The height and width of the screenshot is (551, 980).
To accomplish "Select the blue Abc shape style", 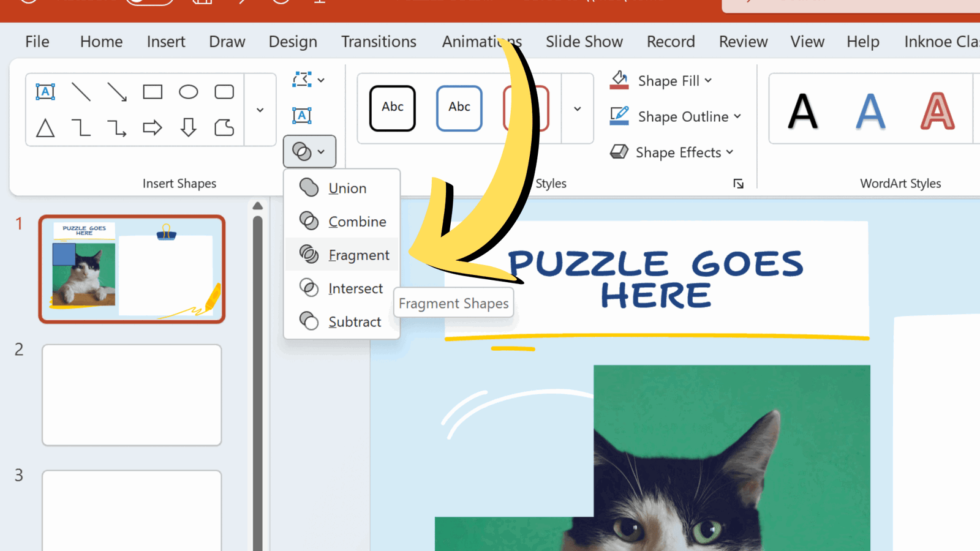I will [x=459, y=108].
